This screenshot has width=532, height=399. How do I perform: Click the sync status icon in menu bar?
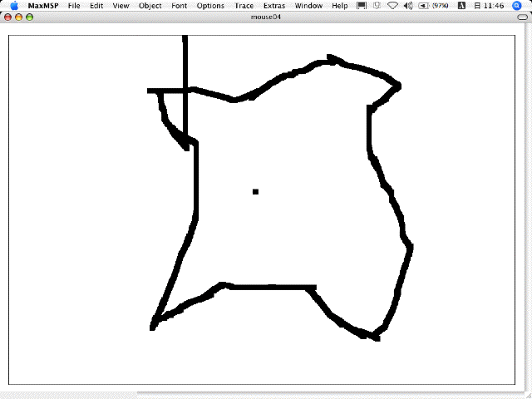pyautogui.click(x=377, y=6)
